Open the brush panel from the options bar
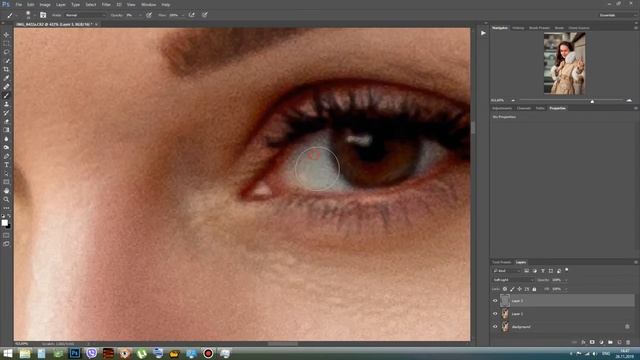Screen dimensions: 640x360 [43, 15]
